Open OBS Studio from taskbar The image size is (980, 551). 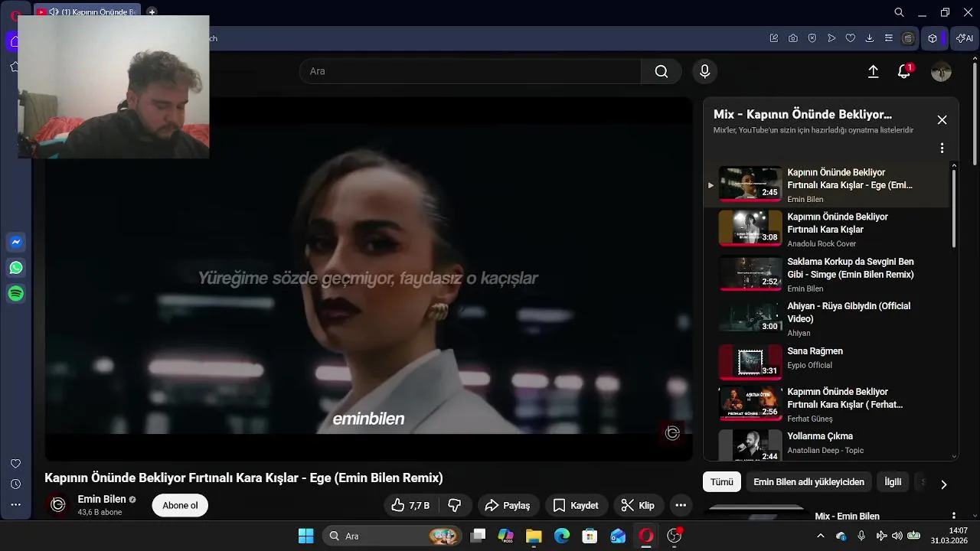(x=674, y=536)
